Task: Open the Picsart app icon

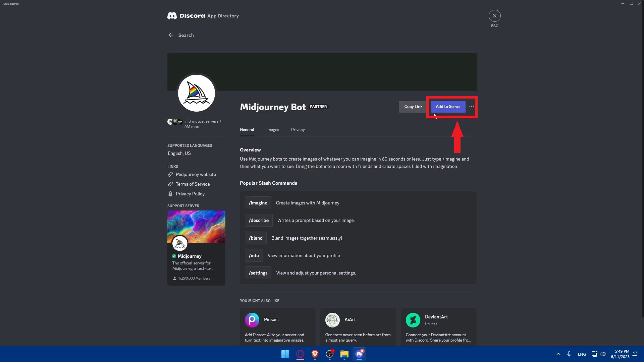Action: (x=252, y=320)
